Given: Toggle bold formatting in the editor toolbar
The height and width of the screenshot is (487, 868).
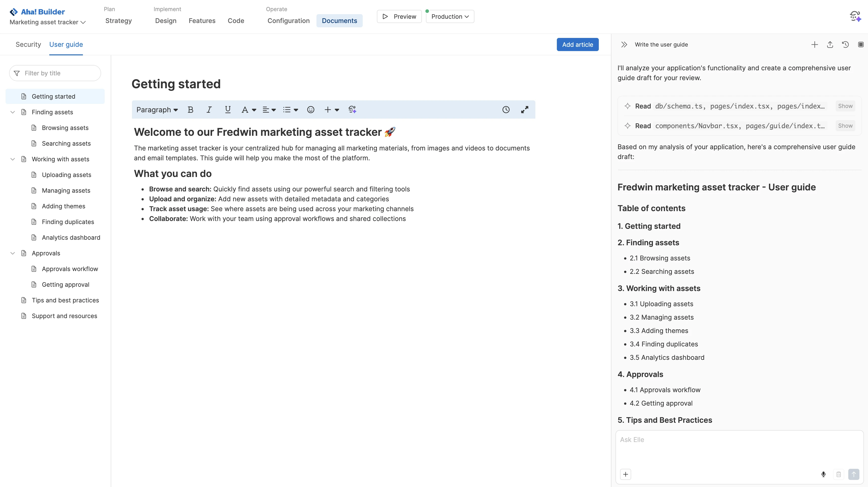Looking at the screenshot, I should [191, 109].
